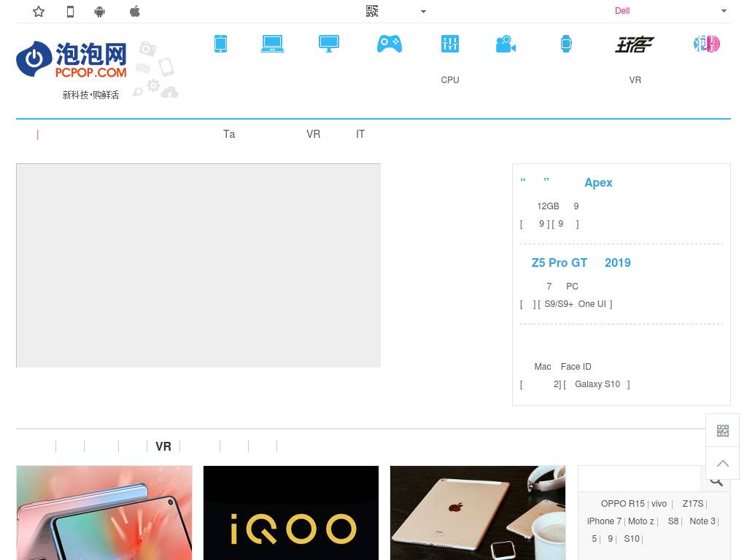Open the OPPO R15 hot search link

point(622,504)
